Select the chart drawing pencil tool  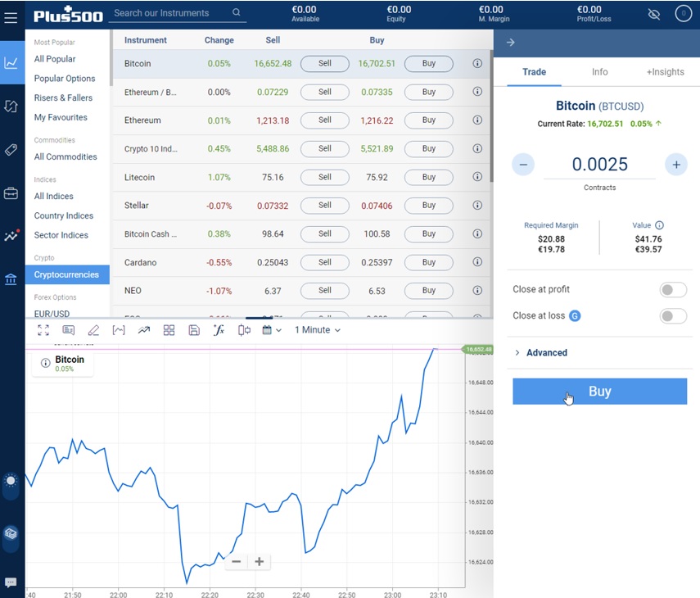coord(93,330)
